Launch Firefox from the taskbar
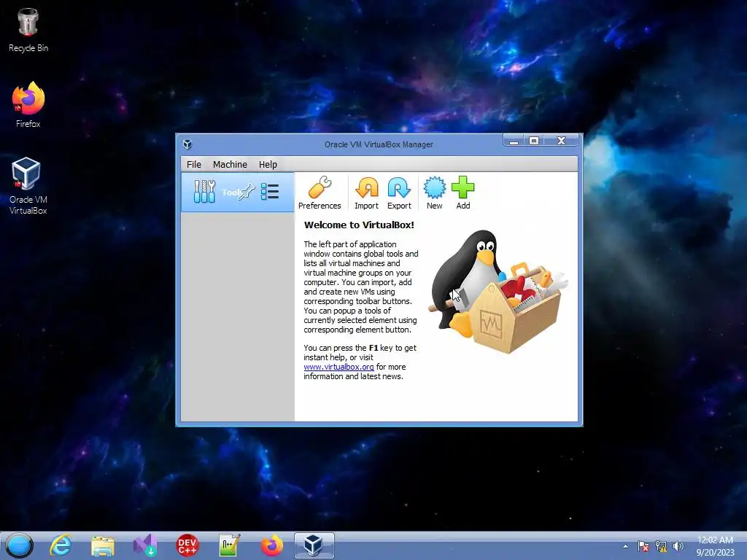 point(271,545)
